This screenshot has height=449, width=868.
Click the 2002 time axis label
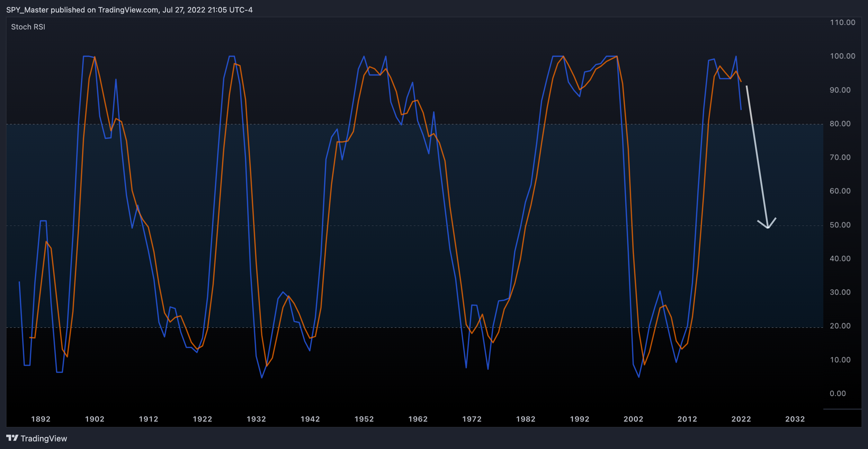pos(633,419)
